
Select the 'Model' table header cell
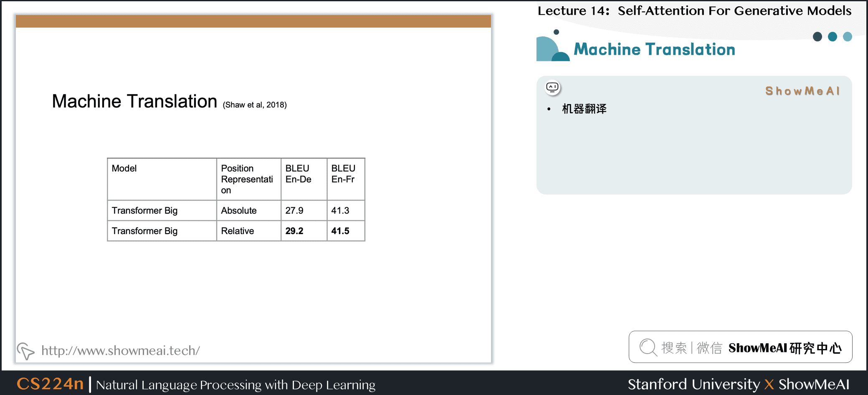[162, 179]
